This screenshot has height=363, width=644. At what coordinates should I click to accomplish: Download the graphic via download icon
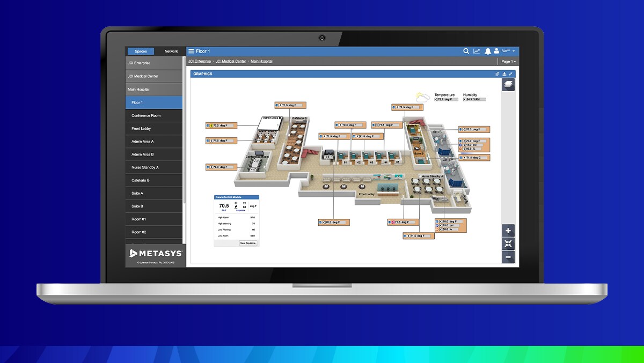504,74
